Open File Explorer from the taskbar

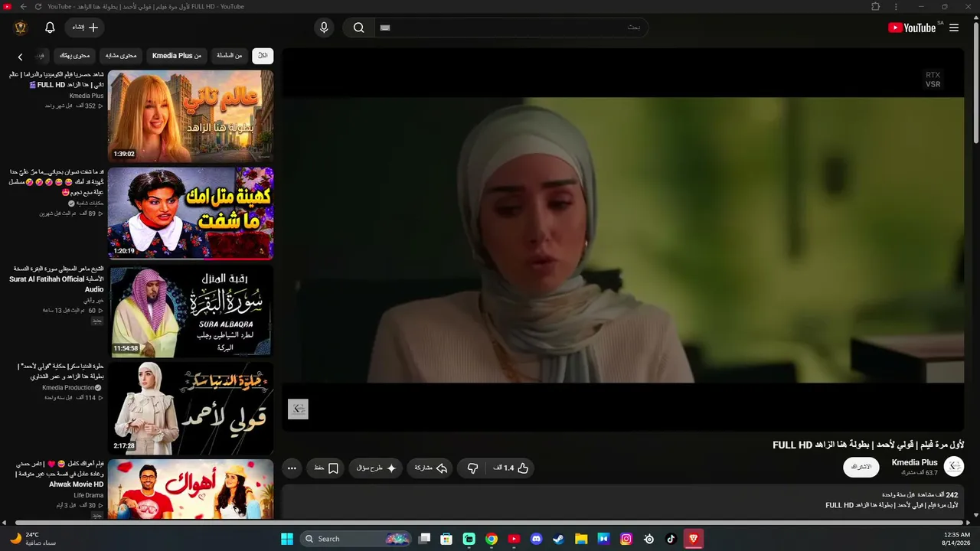[581, 539]
